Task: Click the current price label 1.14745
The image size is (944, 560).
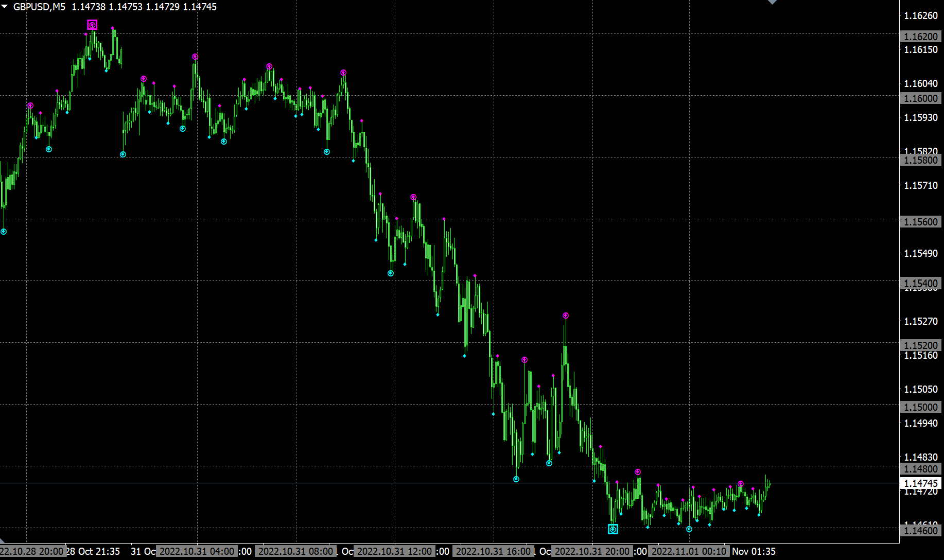Action: click(x=921, y=483)
